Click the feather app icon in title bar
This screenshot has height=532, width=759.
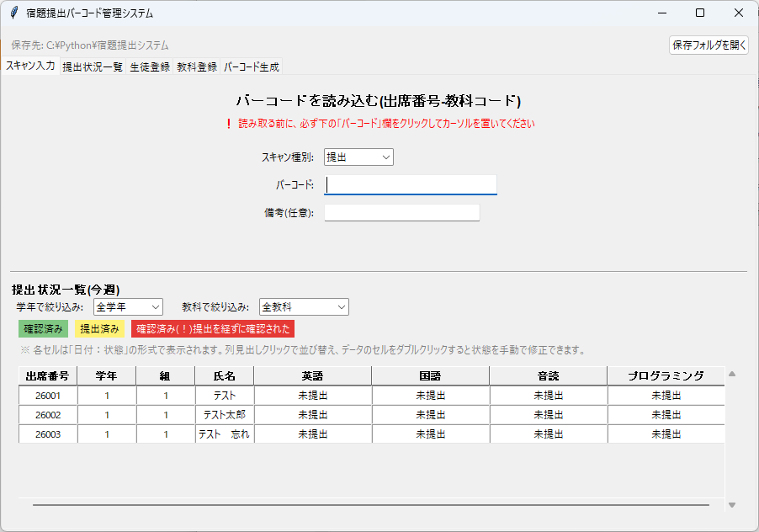[14, 13]
